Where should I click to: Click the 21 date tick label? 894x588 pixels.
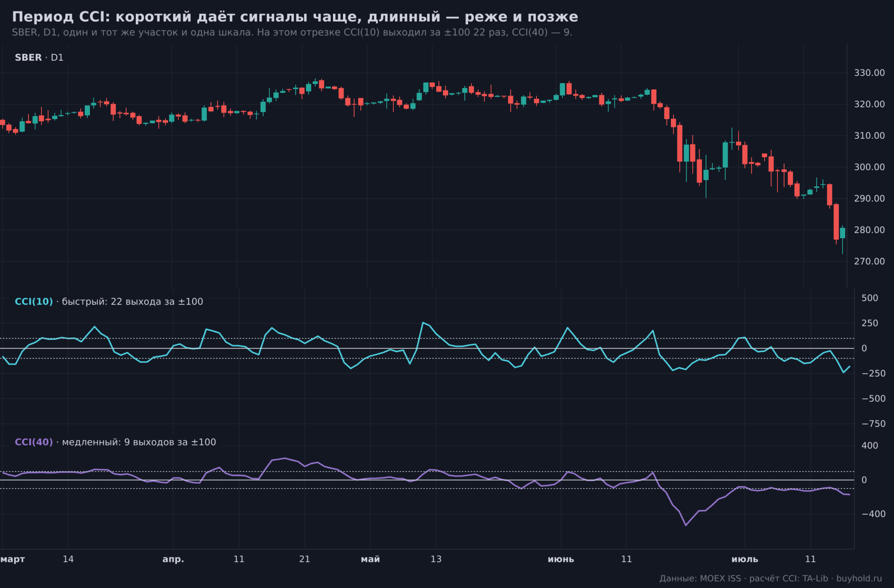305,559
